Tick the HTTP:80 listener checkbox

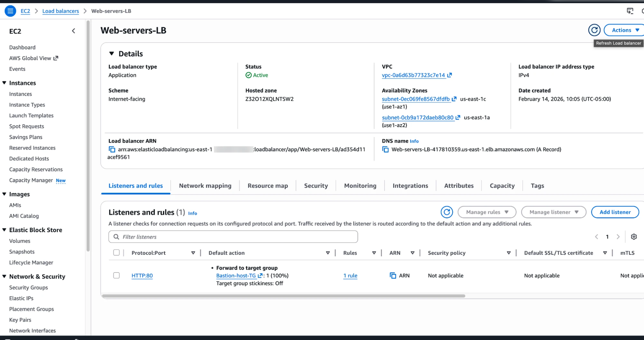coord(116,275)
